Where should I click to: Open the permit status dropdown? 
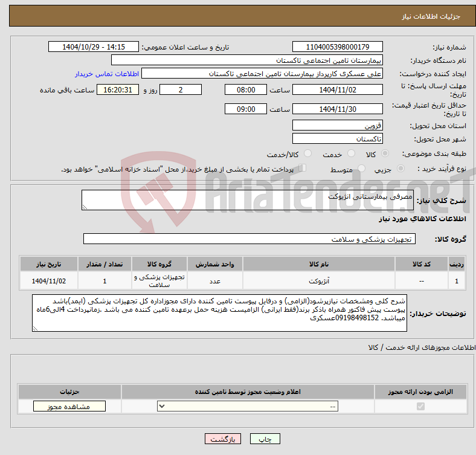[x=248, y=407]
